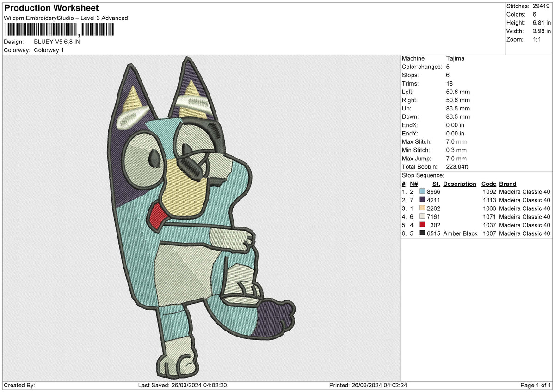Click the Trims value '18'
Screen dimensions: 555x392
coord(450,84)
